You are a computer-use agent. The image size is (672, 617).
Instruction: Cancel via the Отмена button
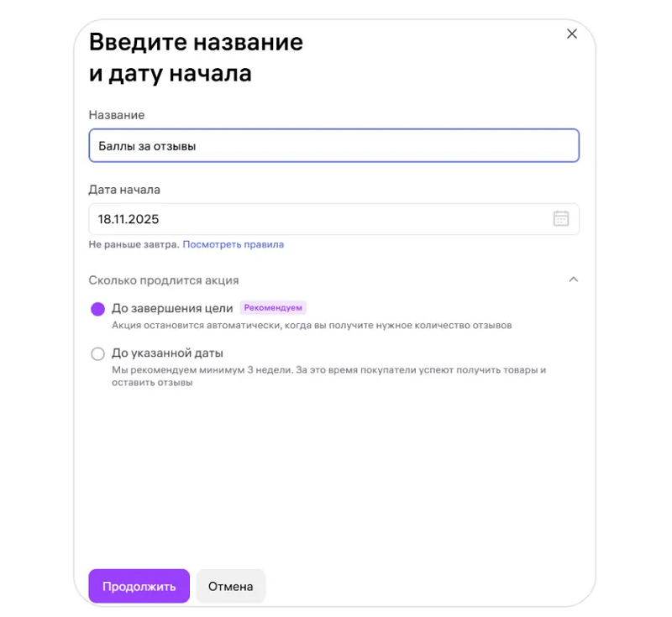click(x=231, y=586)
